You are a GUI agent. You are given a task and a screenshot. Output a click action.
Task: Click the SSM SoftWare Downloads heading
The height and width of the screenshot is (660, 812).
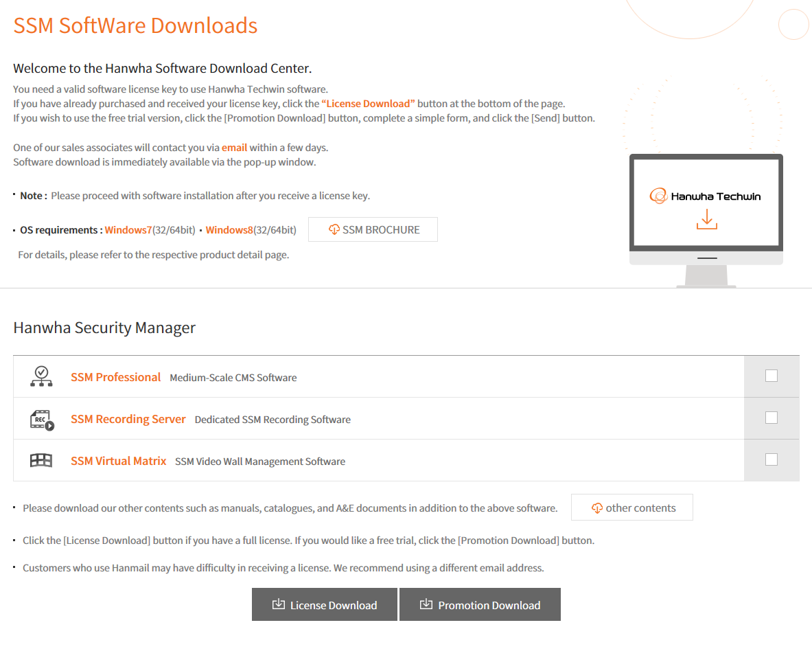135,25
